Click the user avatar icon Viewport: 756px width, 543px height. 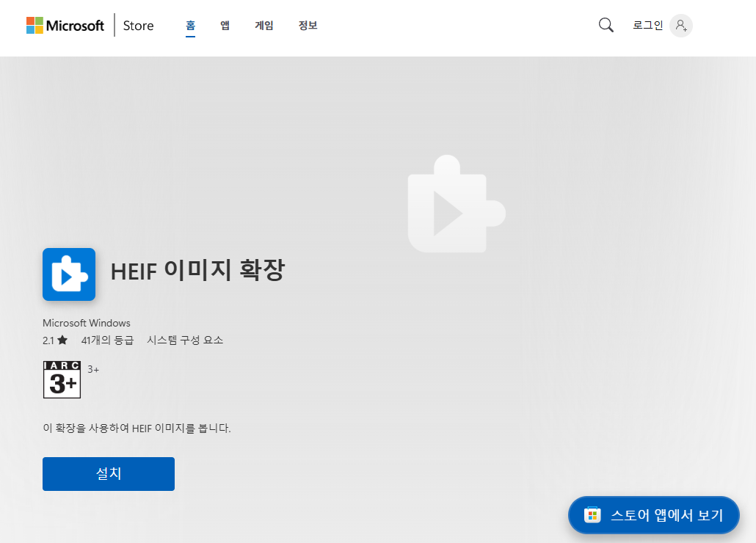[681, 26]
